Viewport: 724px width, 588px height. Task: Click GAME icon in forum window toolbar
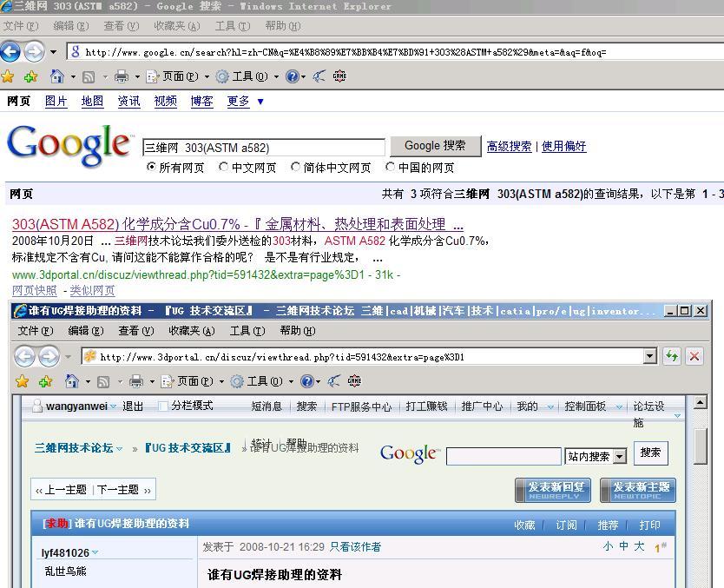354,381
